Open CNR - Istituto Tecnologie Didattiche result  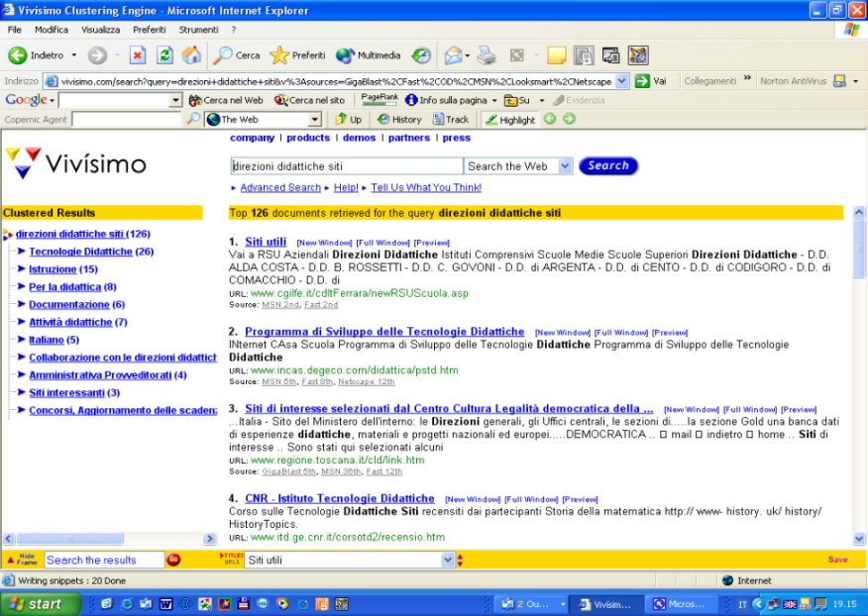pos(339,498)
